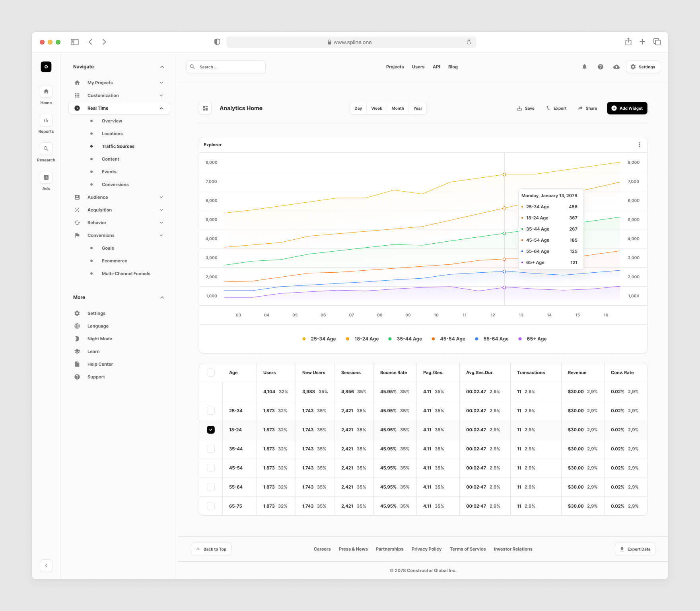Click the www.spline.one address bar

(351, 42)
